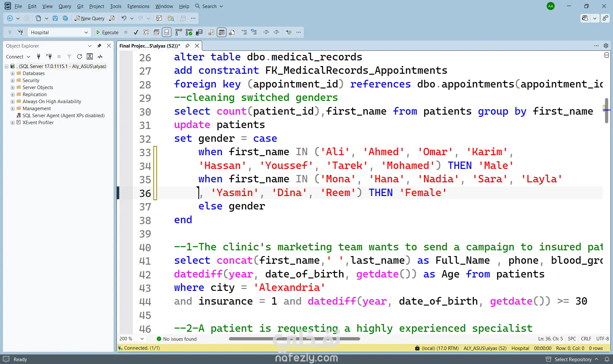
Task: Open the editor settings gear icon
Action: point(606,46)
